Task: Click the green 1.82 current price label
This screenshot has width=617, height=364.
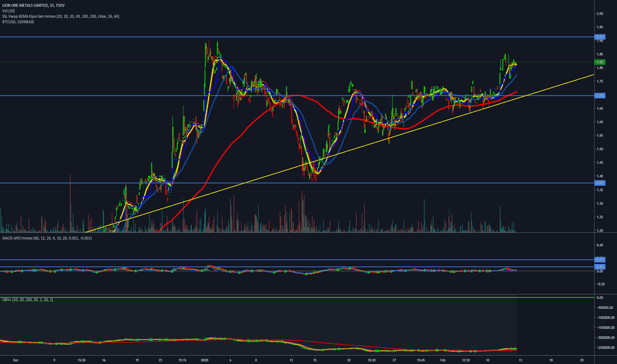Action: point(600,62)
